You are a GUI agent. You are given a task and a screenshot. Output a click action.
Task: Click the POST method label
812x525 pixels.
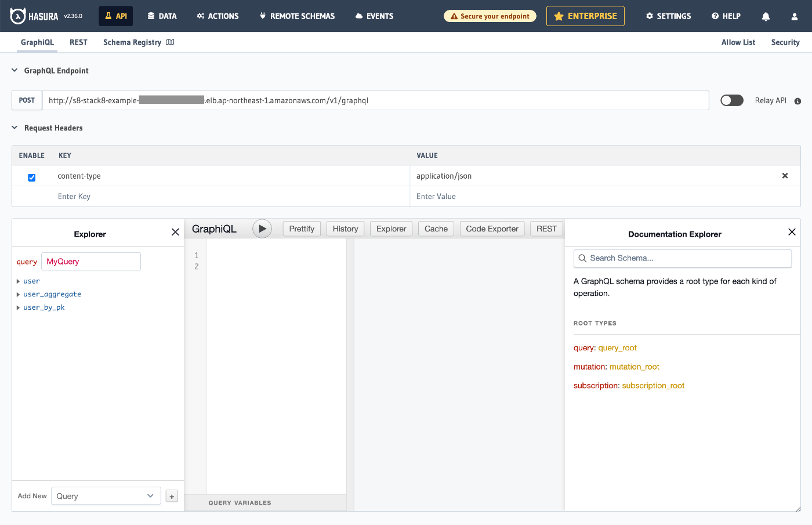tap(27, 100)
